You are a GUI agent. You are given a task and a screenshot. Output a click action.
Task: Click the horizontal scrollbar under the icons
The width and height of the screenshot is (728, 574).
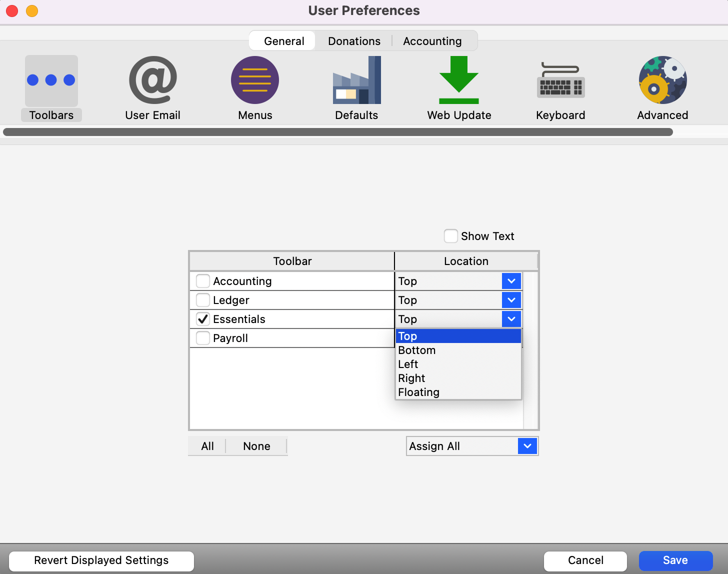click(x=338, y=132)
